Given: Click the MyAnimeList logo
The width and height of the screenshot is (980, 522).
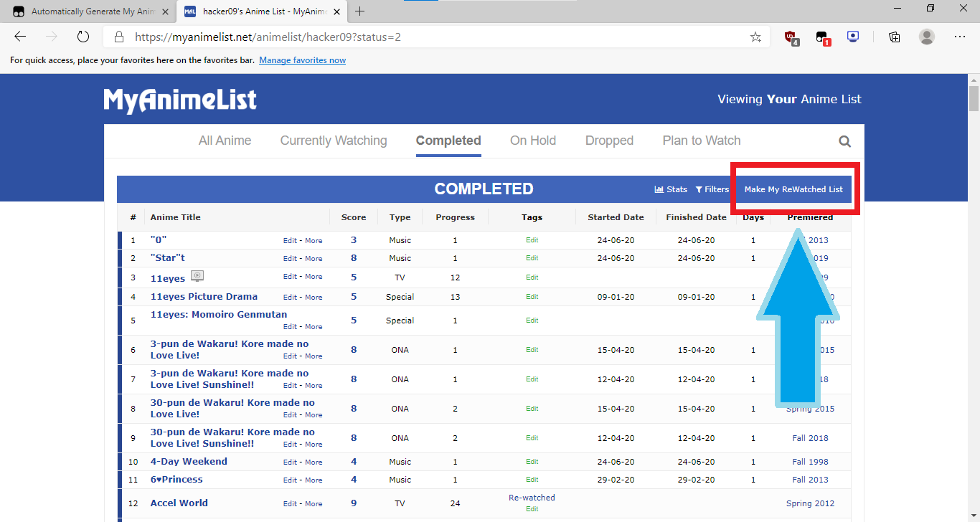Looking at the screenshot, I should point(179,100).
